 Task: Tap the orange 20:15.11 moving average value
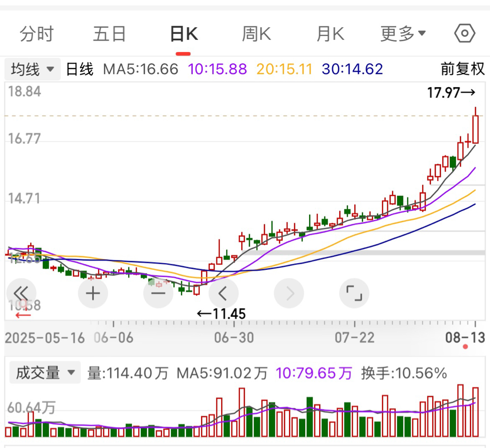coord(284,69)
